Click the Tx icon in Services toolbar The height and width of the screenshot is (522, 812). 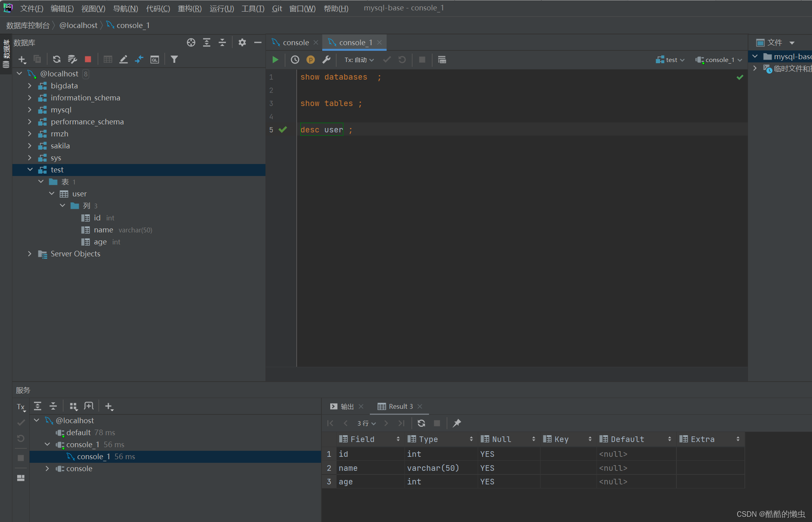(21, 407)
